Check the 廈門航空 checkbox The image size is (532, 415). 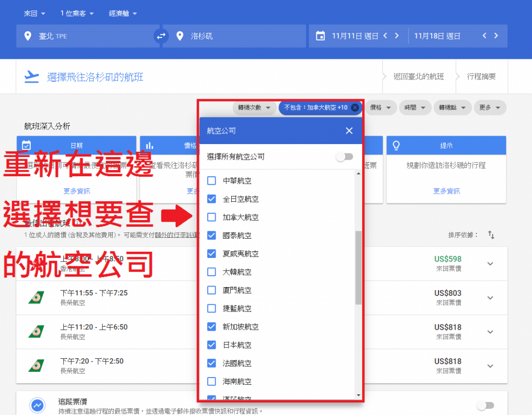[211, 290]
